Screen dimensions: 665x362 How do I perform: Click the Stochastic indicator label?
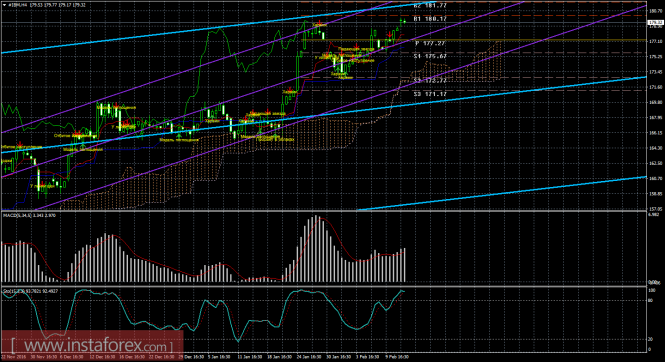click(30, 291)
